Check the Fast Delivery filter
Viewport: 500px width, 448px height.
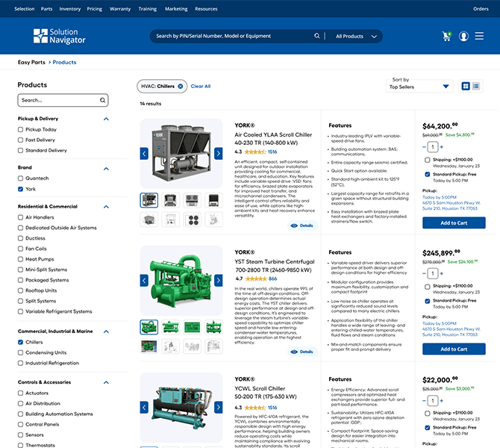20,140
